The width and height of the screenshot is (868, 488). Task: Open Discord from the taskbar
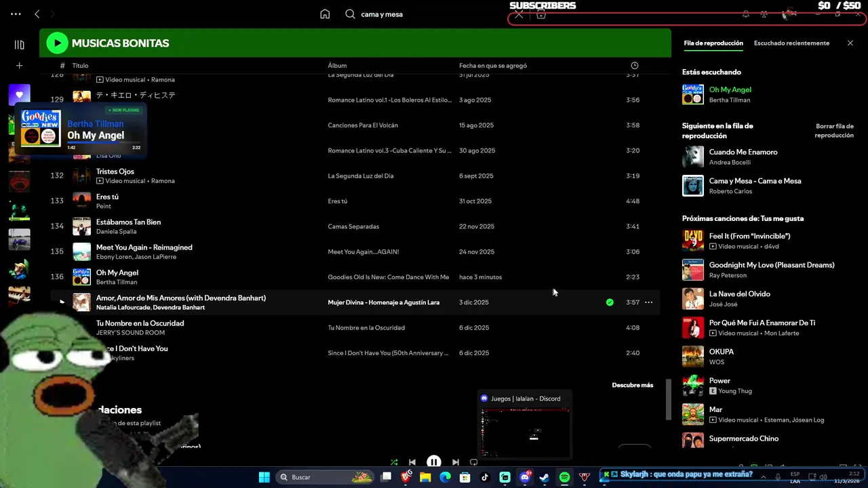pyautogui.click(x=525, y=477)
